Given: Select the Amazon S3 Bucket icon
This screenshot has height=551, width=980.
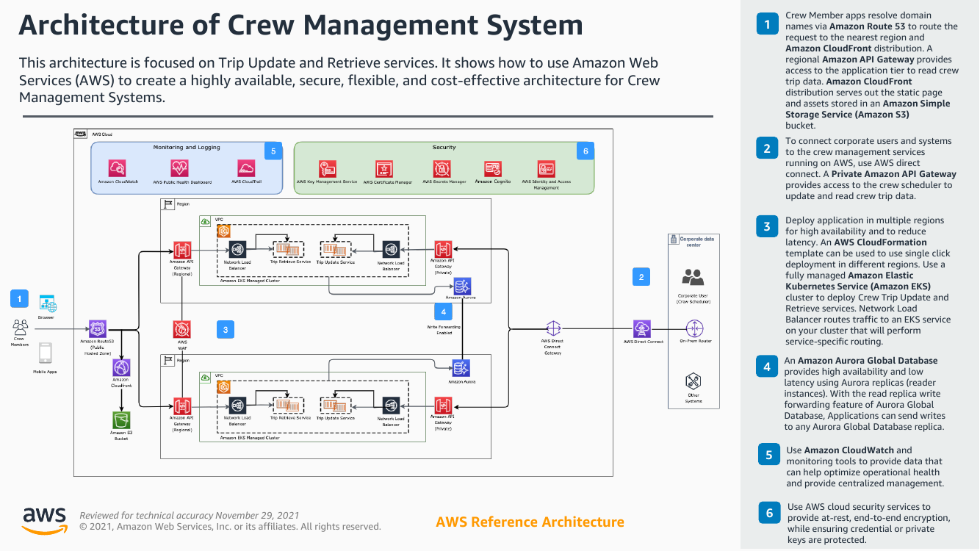Looking at the screenshot, I should (x=121, y=420).
